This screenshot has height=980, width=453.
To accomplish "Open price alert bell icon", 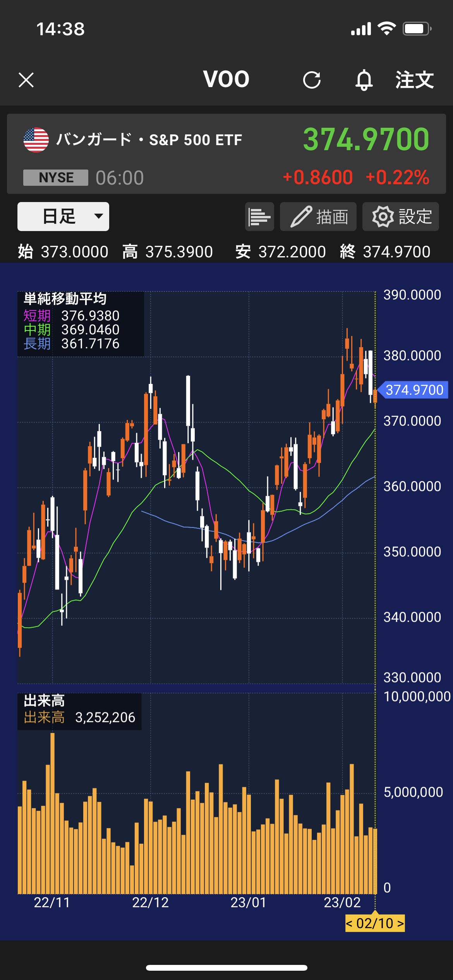I will tap(364, 80).
